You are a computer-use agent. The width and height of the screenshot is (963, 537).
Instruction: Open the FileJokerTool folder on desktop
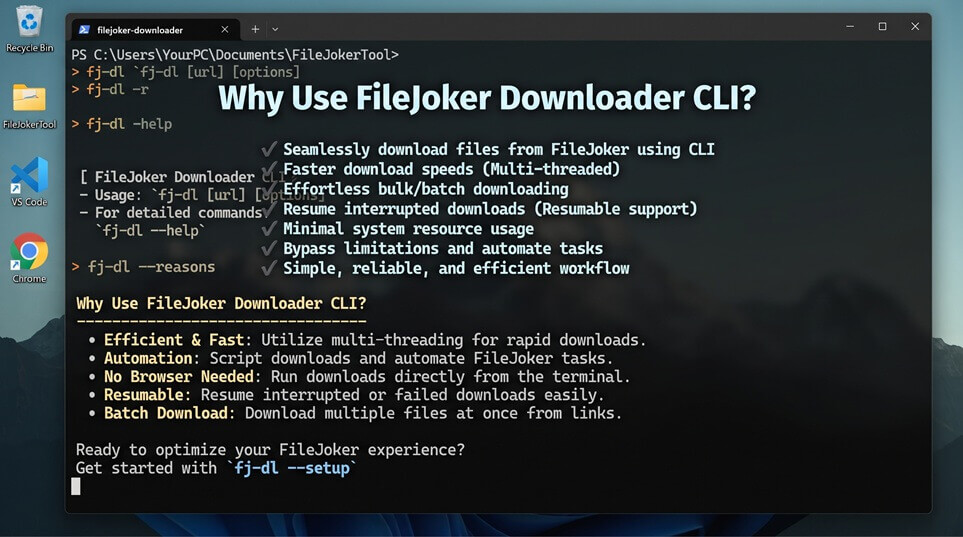coord(29,106)
